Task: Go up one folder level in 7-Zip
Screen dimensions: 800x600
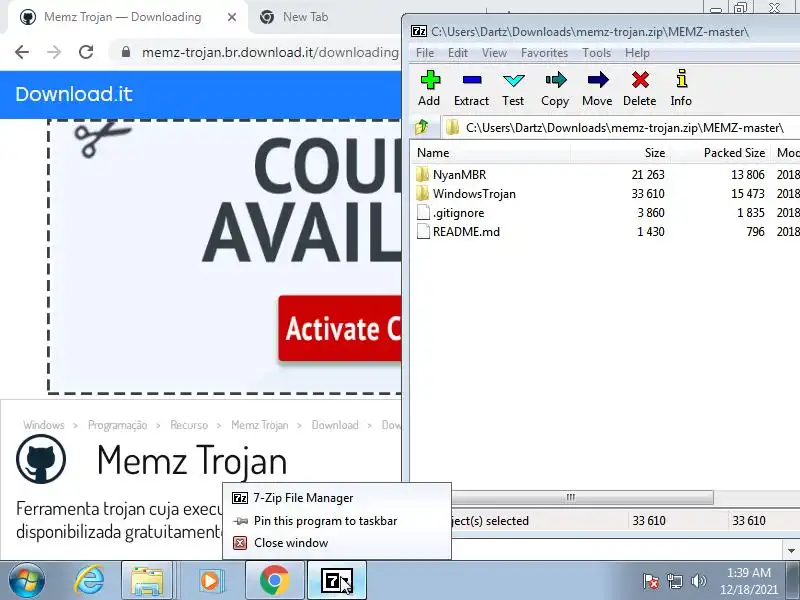Action: 422,127
